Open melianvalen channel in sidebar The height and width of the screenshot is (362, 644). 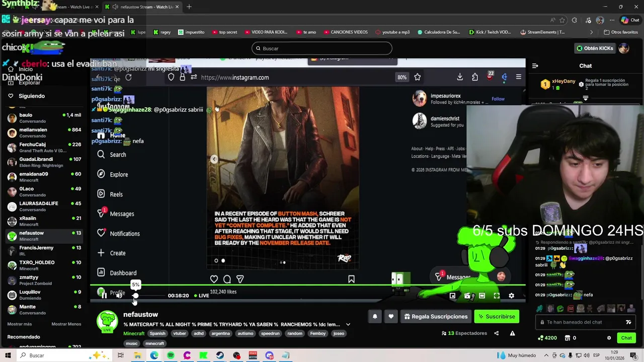[44, 132]
